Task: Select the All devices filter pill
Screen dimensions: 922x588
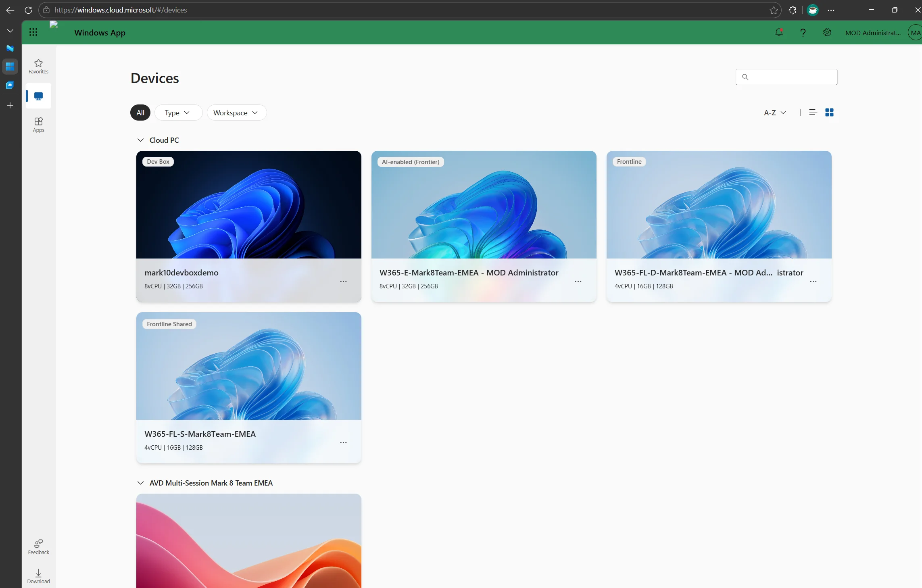Action: [140, 113]
